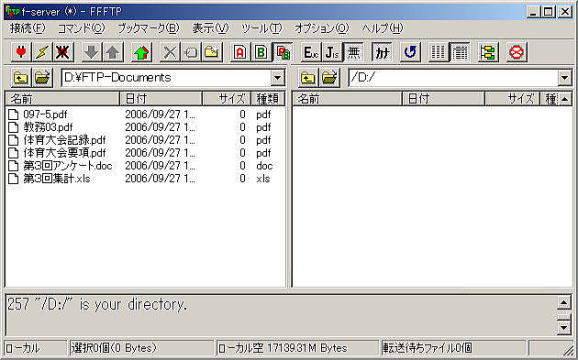
Task: Click FFFTP title bar app icon
Action: pyautogui.click(x=12, y=11)
